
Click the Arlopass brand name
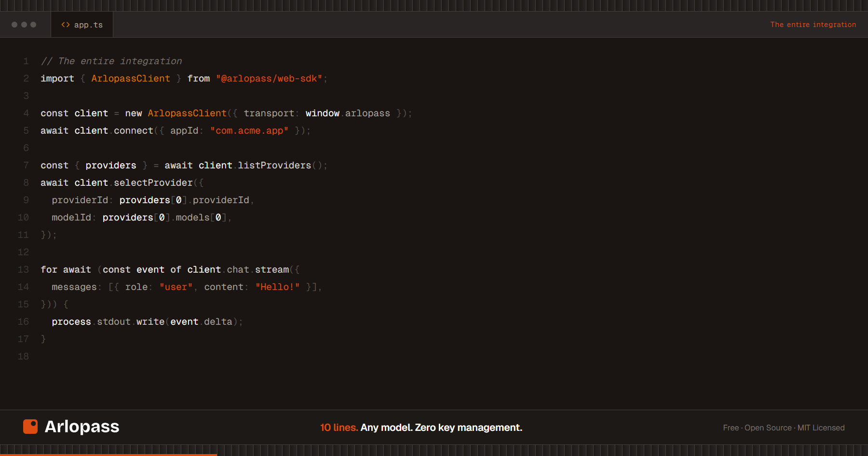pyautogui.click(x=82, y=427)
